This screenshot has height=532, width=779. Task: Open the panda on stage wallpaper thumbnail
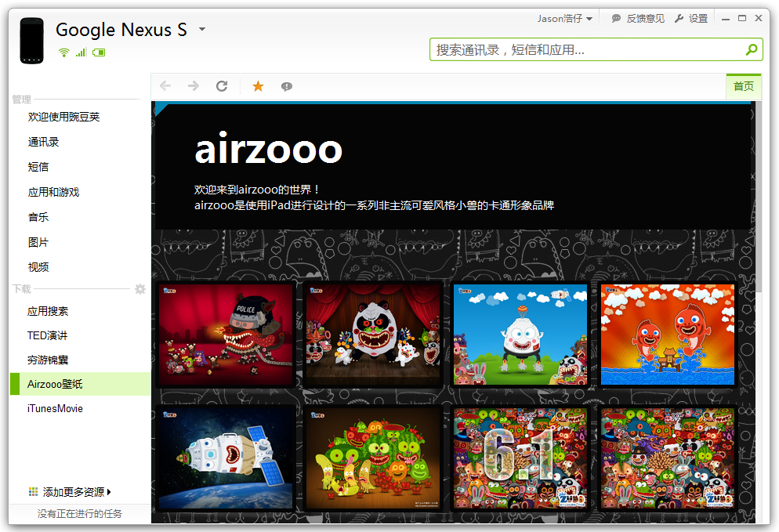point(373,335)
